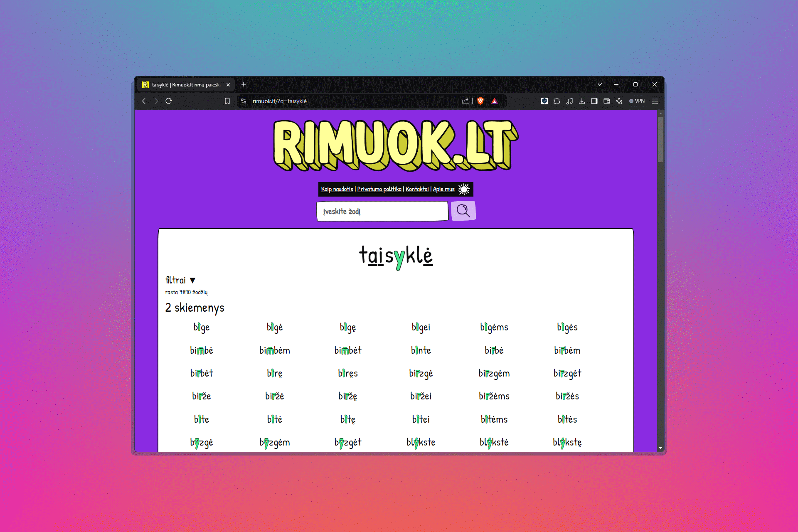Click the word "bitei"
798x532 pixels.
[421, 419]
